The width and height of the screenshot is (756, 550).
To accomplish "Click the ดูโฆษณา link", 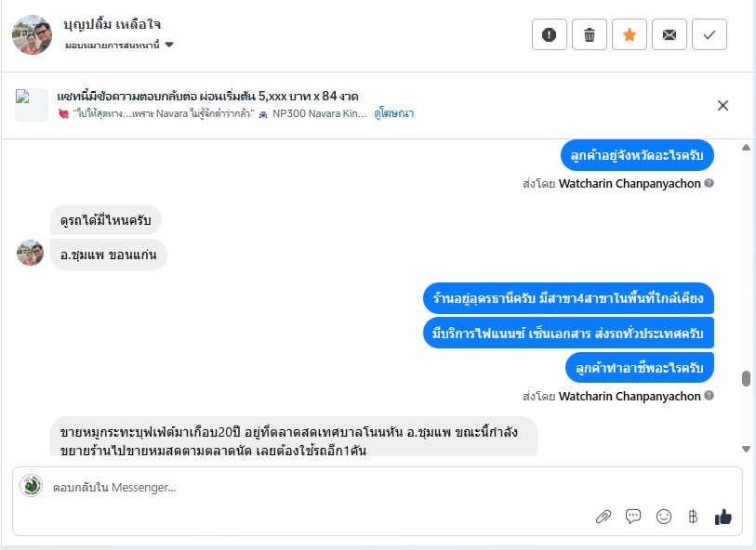I will pos(394,113).
